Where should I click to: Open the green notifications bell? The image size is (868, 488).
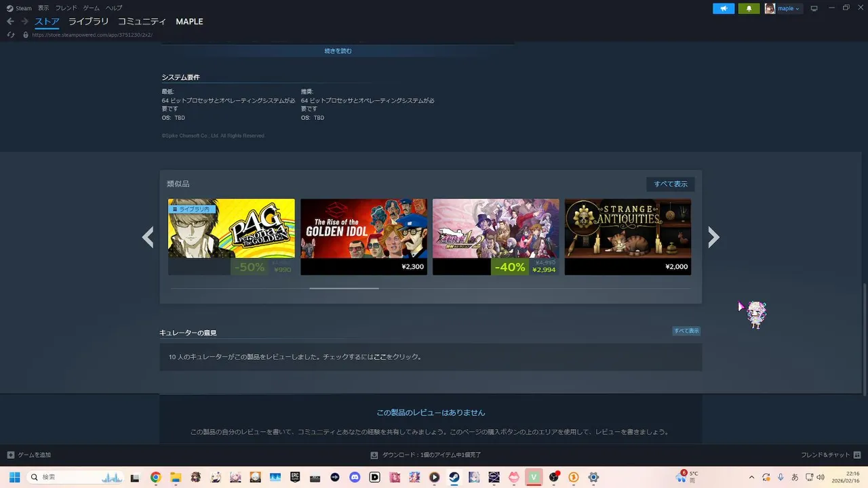(x=749, y=8)
